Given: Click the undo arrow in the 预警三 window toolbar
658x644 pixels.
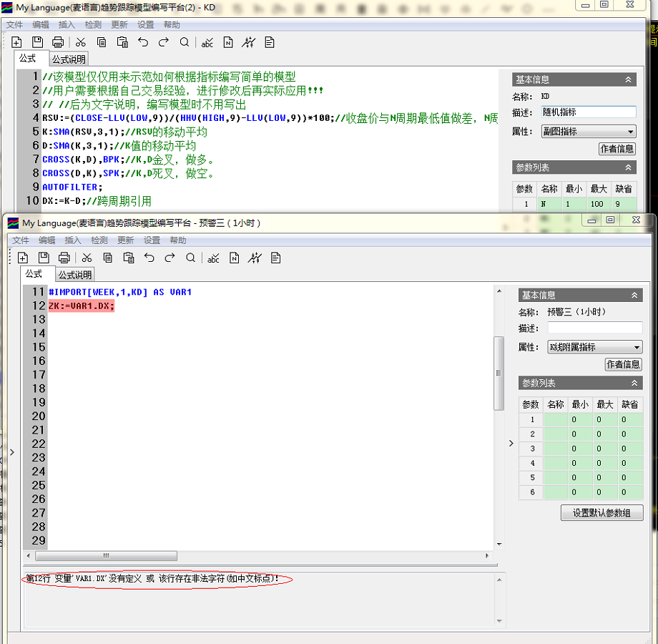Looking at the screenshot, I should tap(149, 258).
